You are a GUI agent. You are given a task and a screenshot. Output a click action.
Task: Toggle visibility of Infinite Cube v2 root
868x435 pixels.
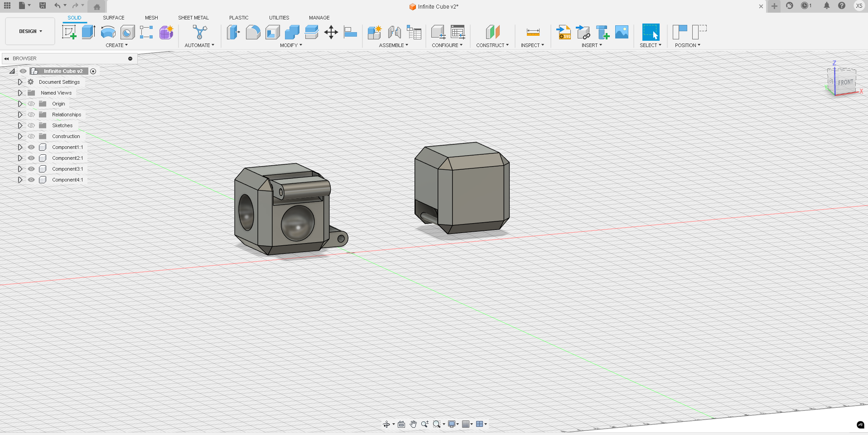coord(23,71)
